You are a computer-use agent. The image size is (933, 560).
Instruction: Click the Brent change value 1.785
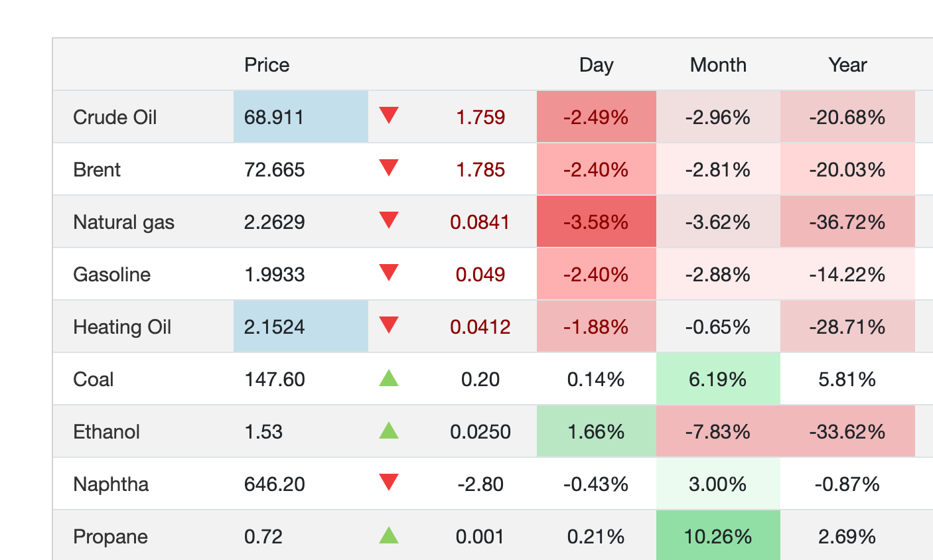point(480,170)
